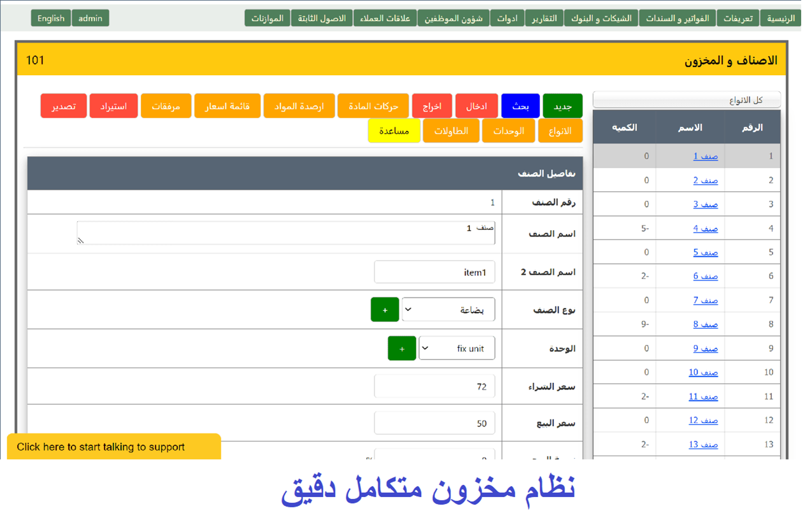Click the green plus button beside item type
Image resolution: width=812 pixels, height=520 pixels.
[385, 310]
